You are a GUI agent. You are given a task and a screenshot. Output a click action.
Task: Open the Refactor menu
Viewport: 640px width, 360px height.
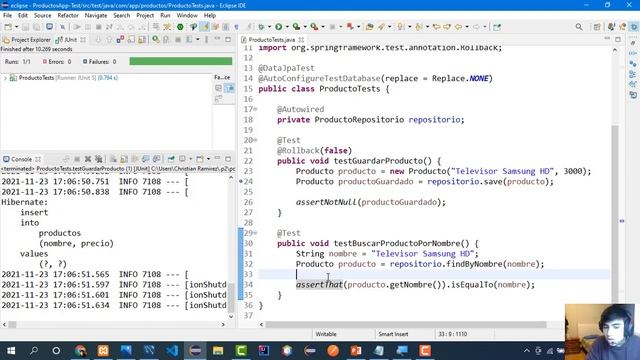pos(68,16)
